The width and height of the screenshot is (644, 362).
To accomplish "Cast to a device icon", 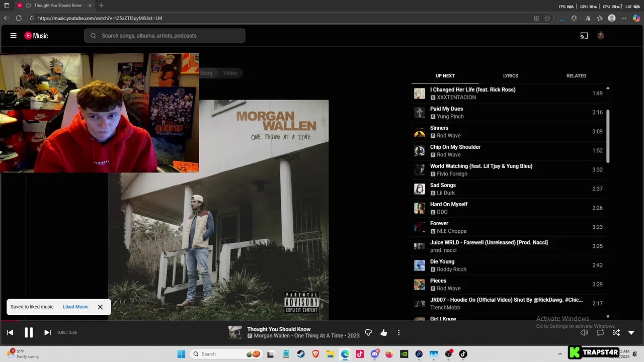I will point(584,36).
